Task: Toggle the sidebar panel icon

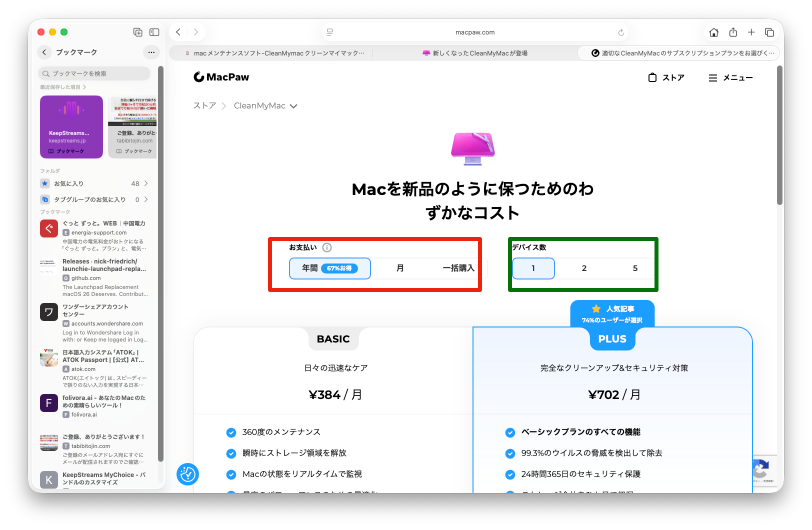Action: coord(154,32)
